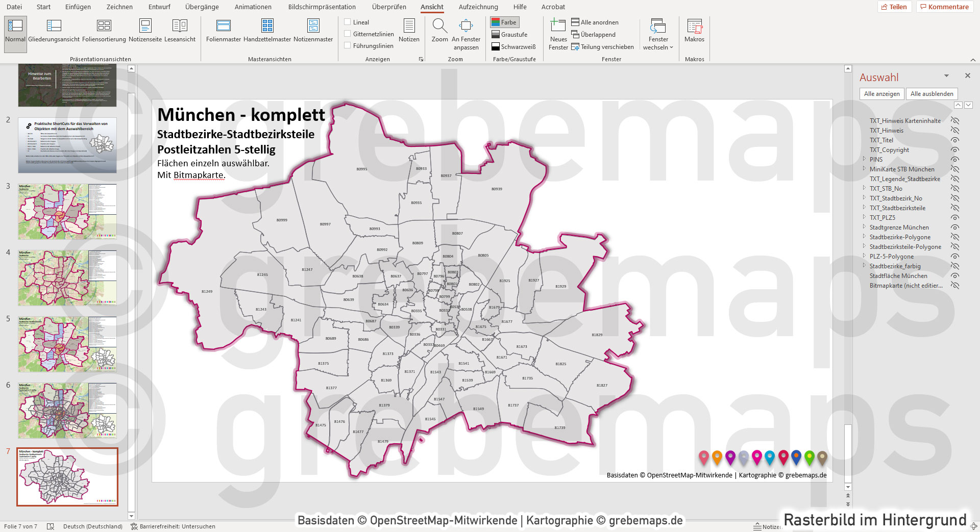This screenshot has height=532, width=980.
Task: Enable Gitternetzlinien gridlines
Action: point(348,34)
